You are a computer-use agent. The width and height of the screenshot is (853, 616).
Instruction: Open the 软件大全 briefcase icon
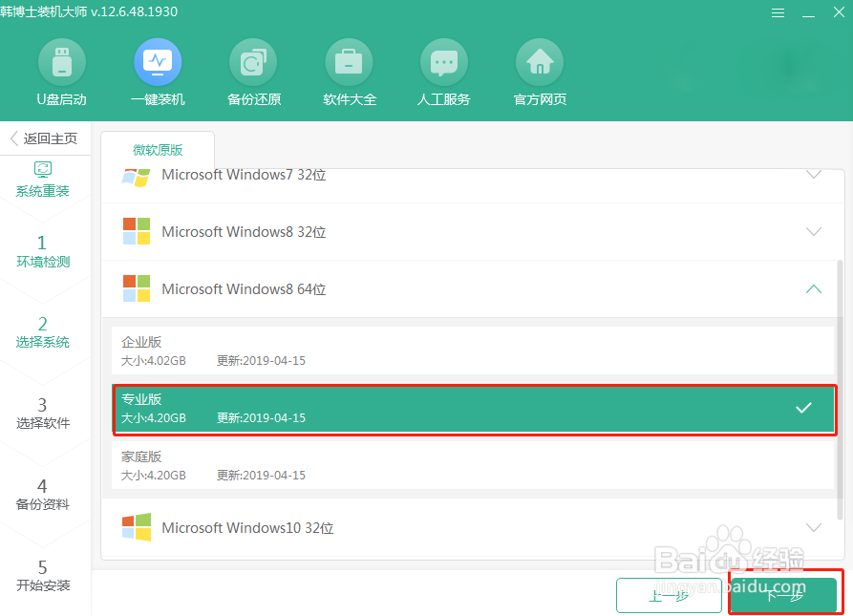pyautogui.click(x=349, y=62)
